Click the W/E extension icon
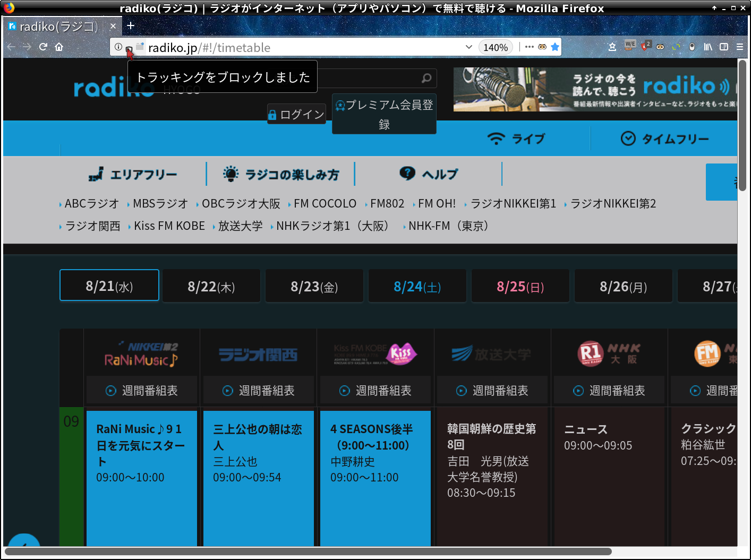The image size is (751, 560). coord(630,45)
